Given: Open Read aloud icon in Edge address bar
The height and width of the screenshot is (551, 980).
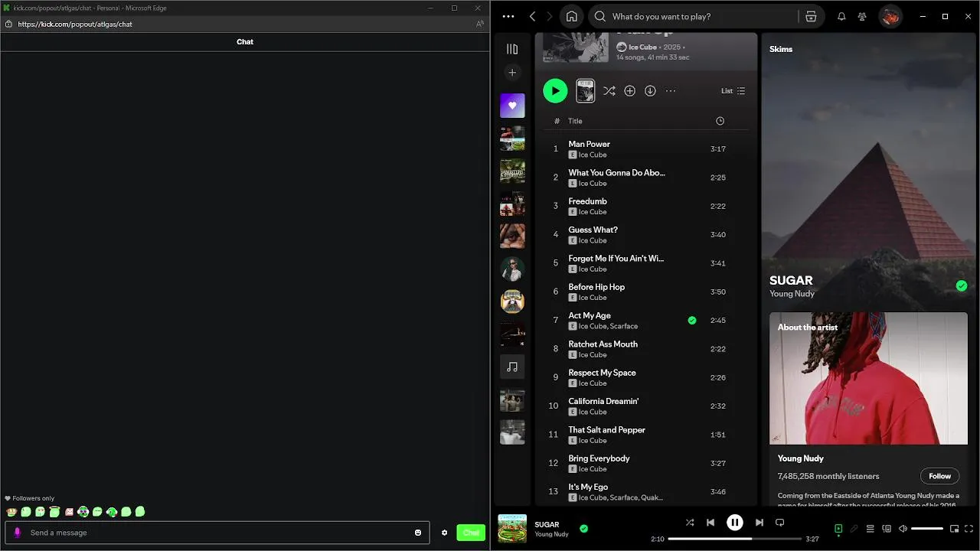Looking at the screenshot, I should pos(480,24).
